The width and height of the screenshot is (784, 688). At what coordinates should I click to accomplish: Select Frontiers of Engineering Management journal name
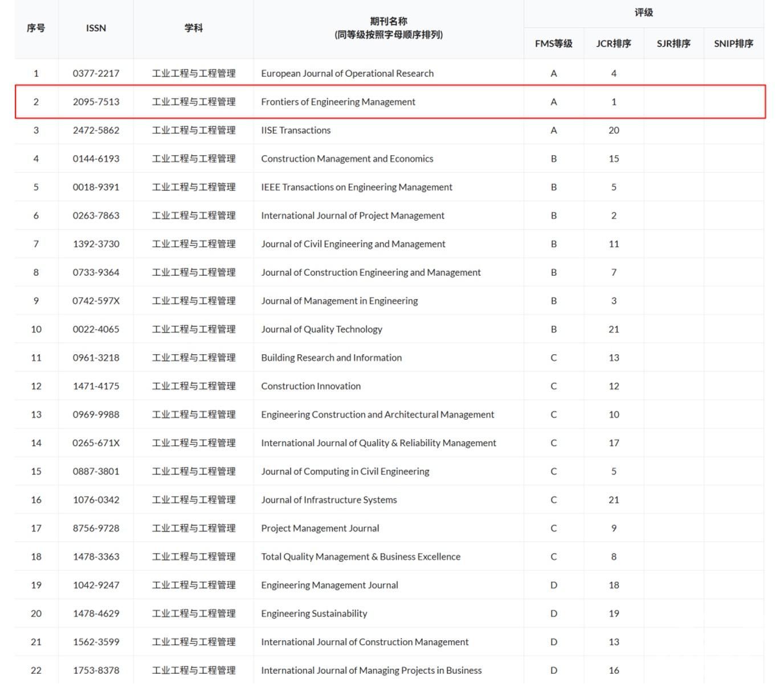click(x=338, y=102)
